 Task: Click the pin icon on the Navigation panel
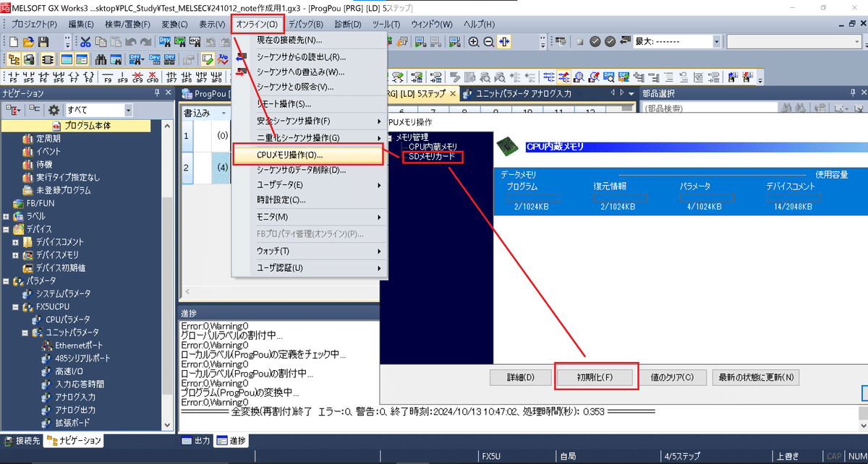157,93
